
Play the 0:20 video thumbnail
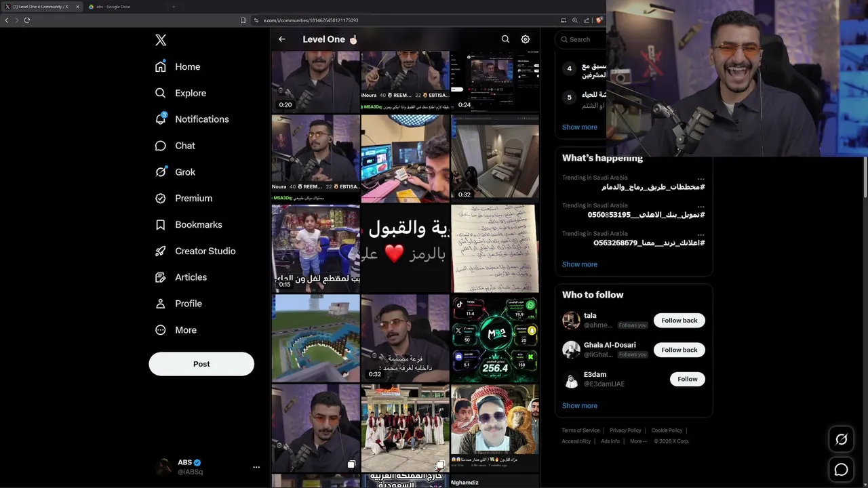point(316,81)
